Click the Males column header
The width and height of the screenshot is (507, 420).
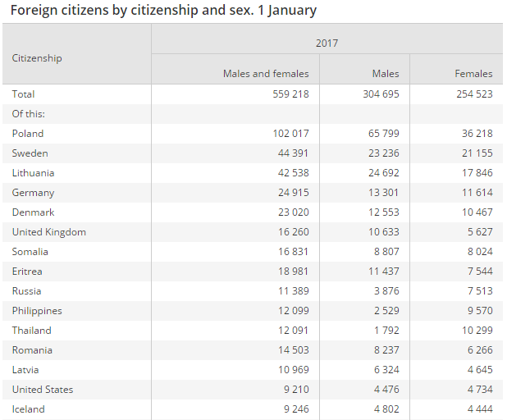pyautogui.click(x=385, y=74)
